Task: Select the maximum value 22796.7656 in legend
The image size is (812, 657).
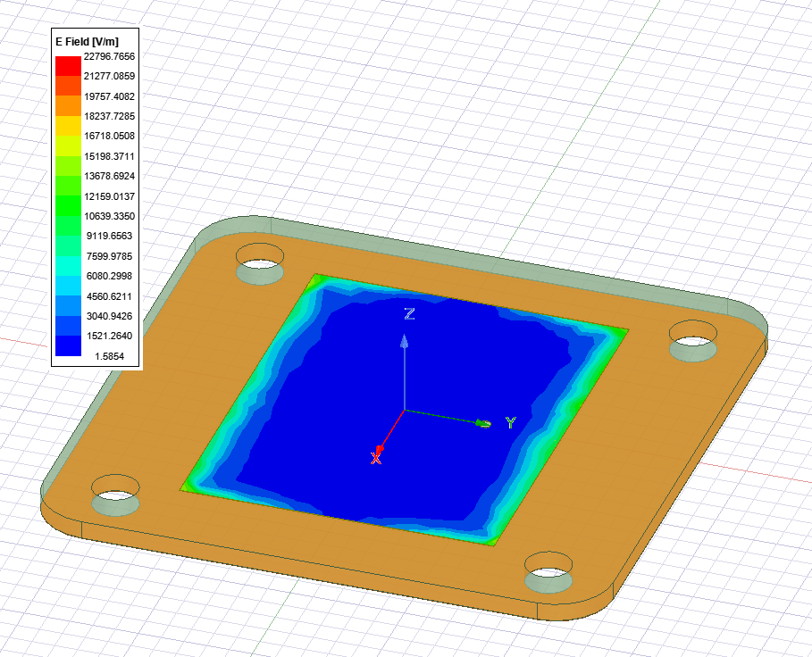Action: coord(109,56)
